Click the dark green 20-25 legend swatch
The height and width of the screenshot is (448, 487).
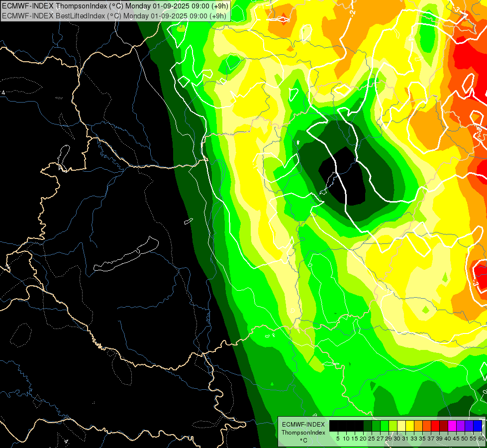pyautogui.click(x=368, y=426)
